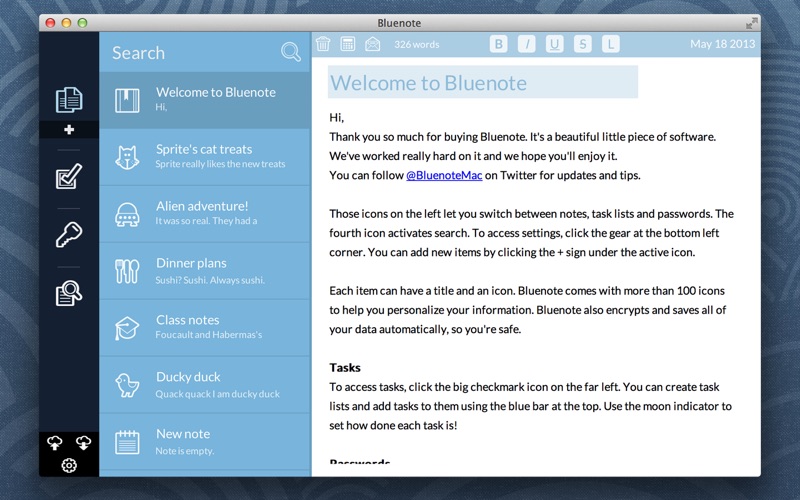Toggle underline formatting U button
This screenshot has height=500, width=800.
pyautogui.click(x=555, y=44)
